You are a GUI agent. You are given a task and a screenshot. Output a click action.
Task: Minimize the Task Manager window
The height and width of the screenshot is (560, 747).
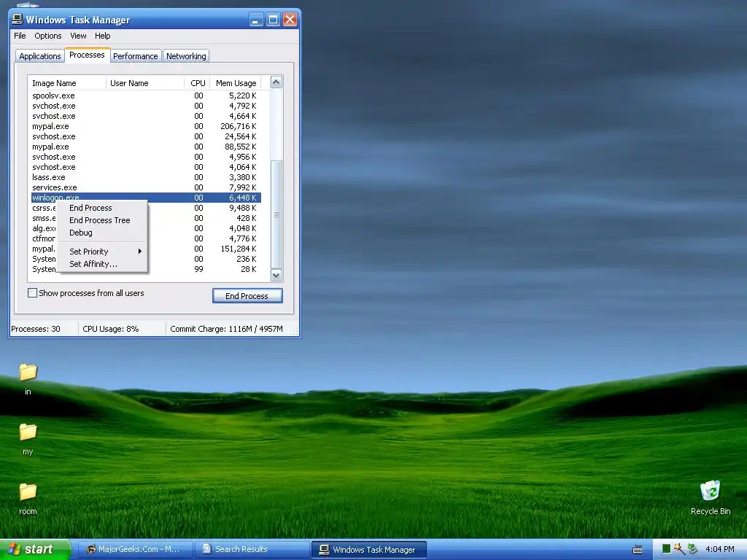[x=256, y=20]
